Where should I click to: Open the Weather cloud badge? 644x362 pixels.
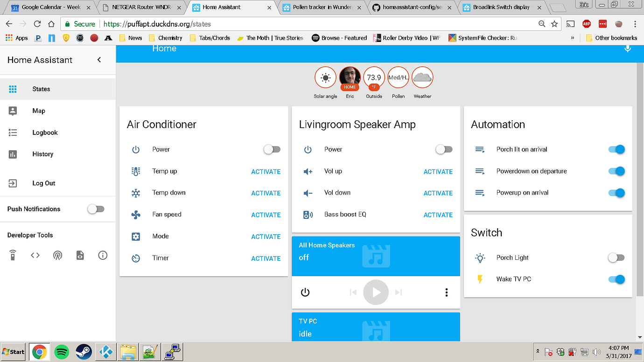[422, 77]
